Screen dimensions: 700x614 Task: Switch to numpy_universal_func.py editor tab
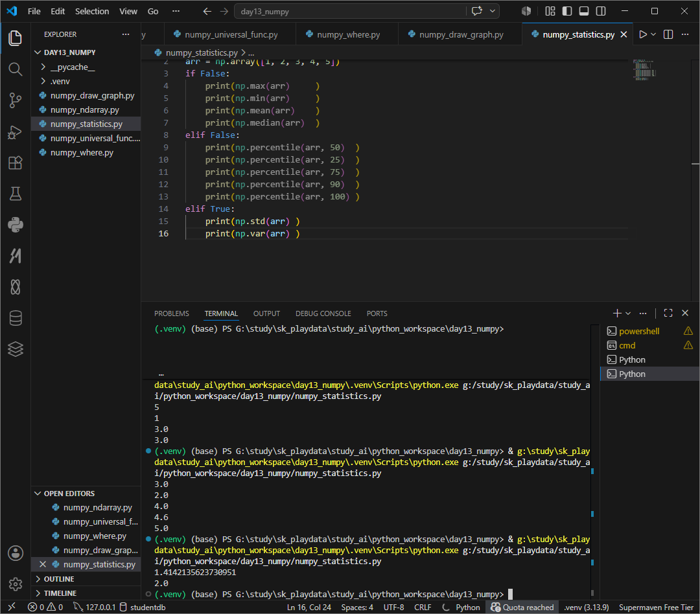230,34
